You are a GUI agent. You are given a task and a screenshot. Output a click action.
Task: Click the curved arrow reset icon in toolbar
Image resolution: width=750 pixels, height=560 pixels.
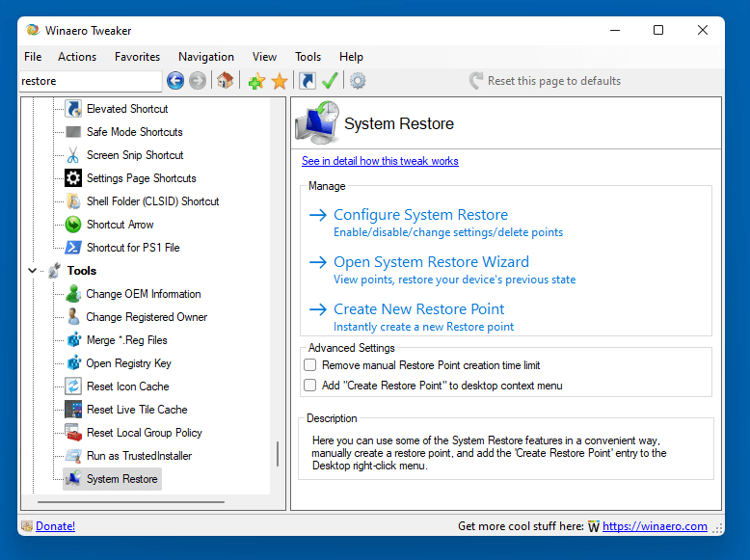pyautogui.click(x=476, y=81)
